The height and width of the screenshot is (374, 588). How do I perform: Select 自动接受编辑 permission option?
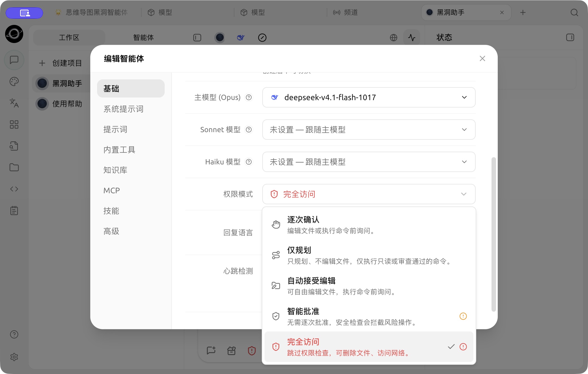369,286
